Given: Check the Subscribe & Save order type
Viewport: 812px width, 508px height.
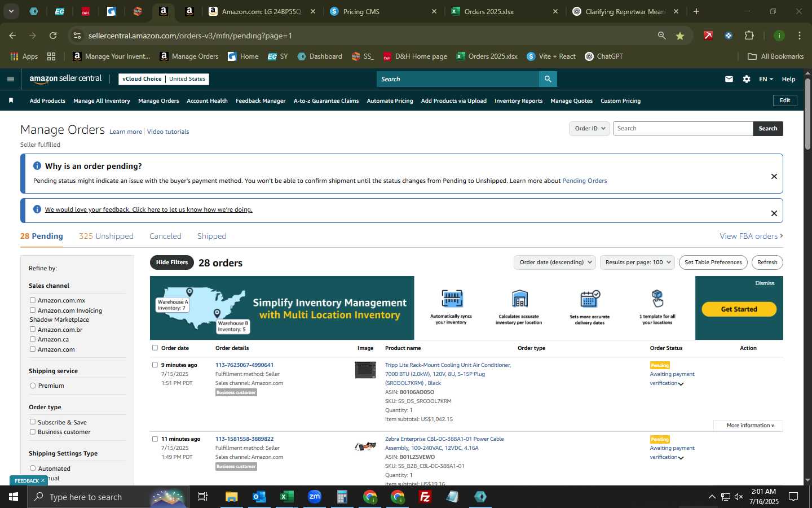Looking at the screenshot, I should click(33, 422).
